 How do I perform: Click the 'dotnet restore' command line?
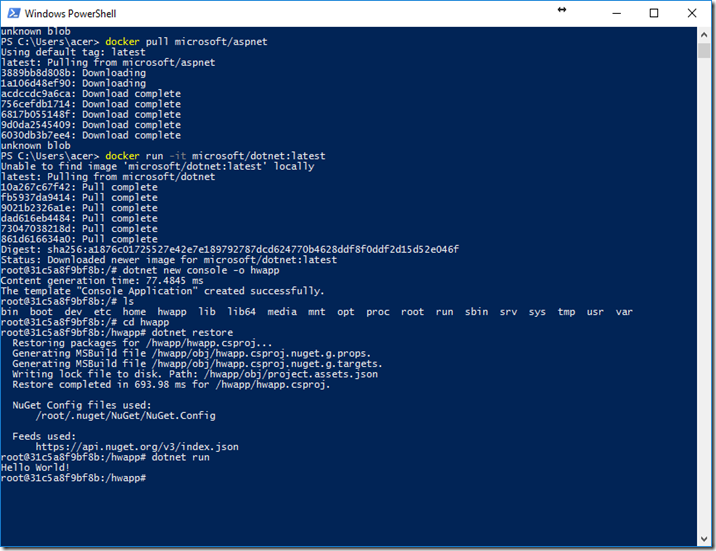tap(117, 333)
